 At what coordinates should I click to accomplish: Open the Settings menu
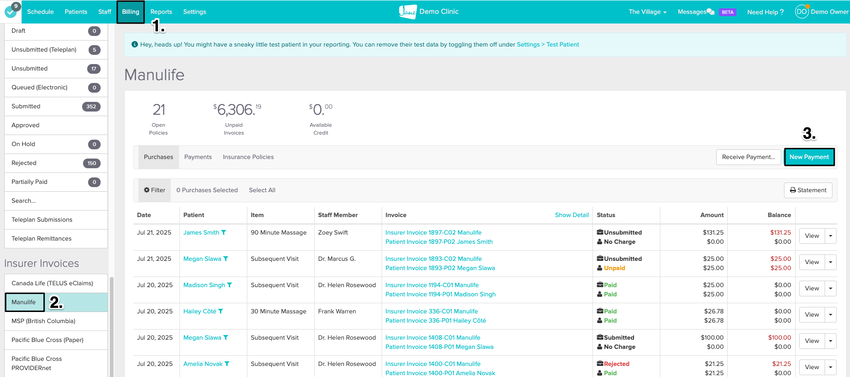(x=194, y=11)
